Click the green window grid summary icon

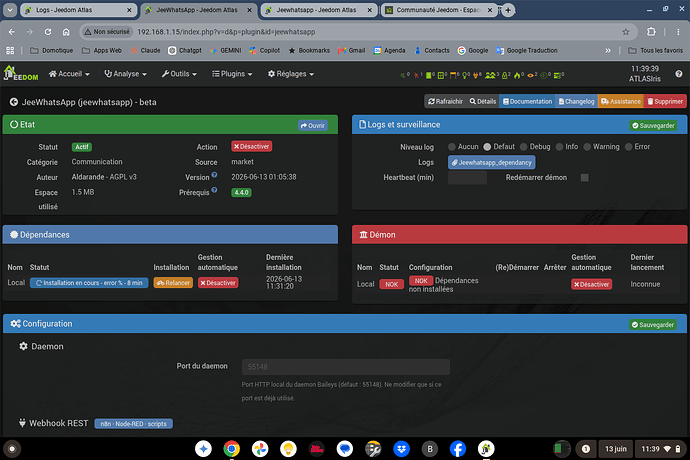tap(440, 75)
